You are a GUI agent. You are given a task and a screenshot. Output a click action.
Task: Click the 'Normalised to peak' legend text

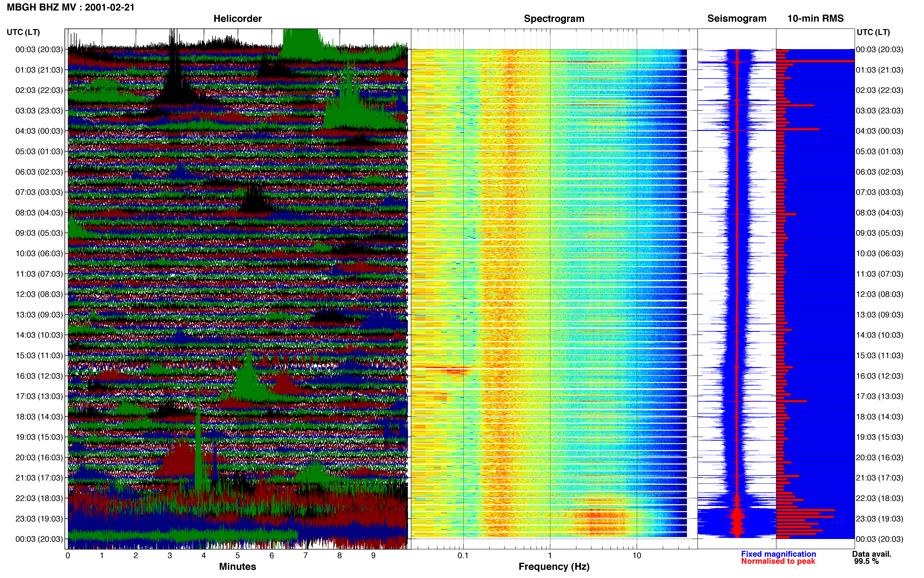point(778,561)
